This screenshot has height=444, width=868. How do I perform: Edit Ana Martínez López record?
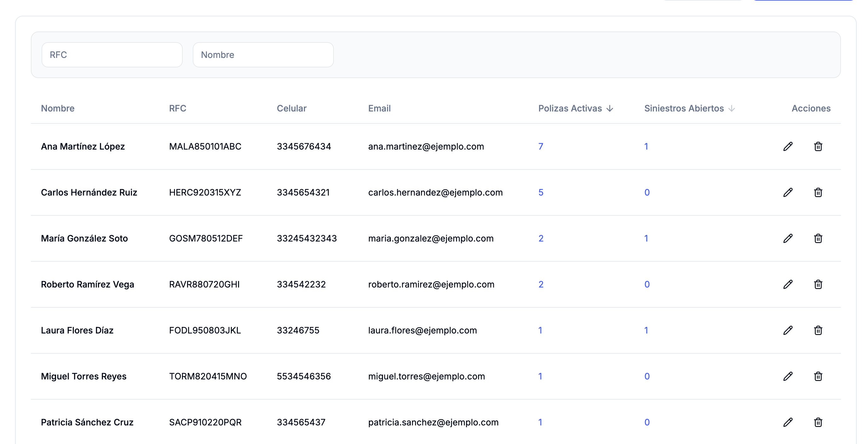(788, 146)
